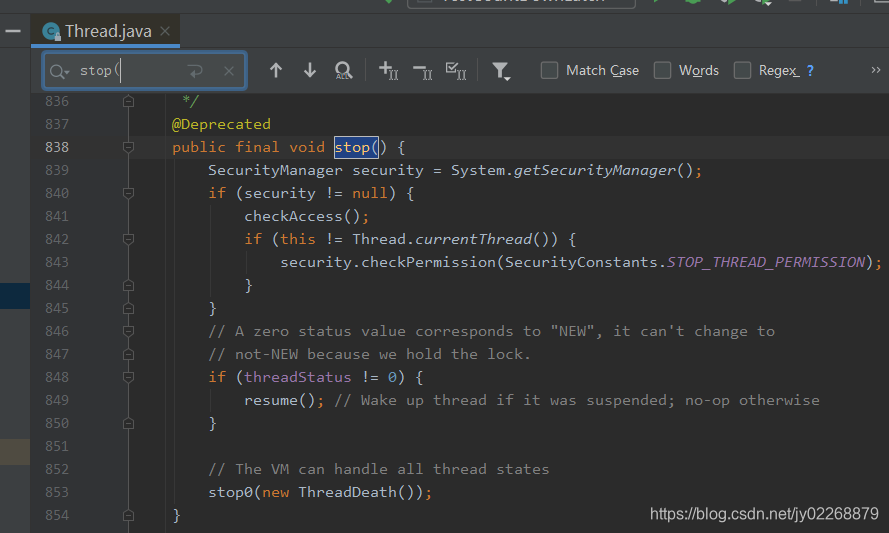The width and height of the screenshot is (889, 533).
Task: Toggle fold end marker at line 850
Action: click(x=129, y=424)
